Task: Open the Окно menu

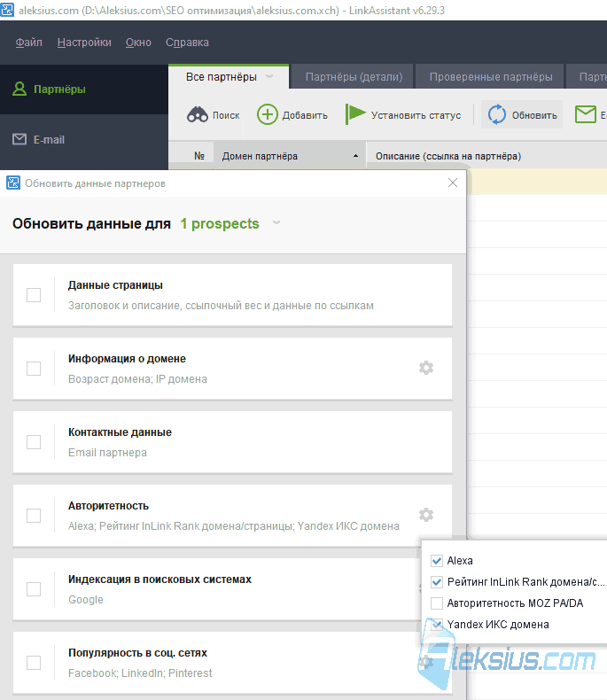Action: (x=138, y=43)
